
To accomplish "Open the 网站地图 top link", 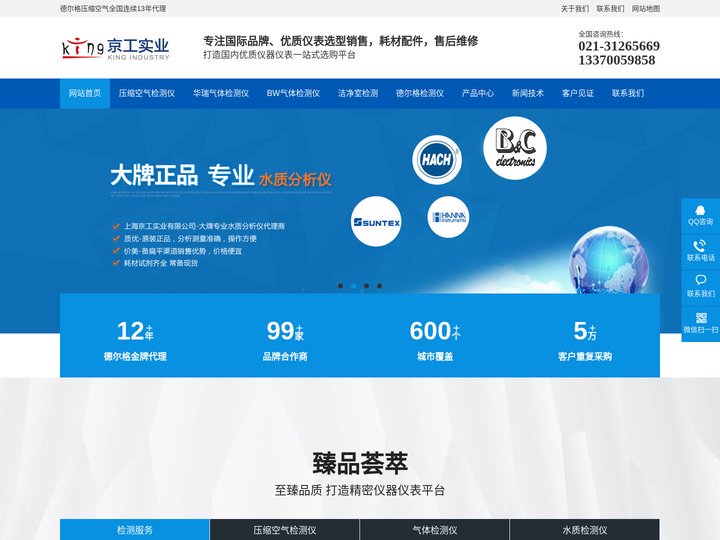I will [x=646, y=9].
